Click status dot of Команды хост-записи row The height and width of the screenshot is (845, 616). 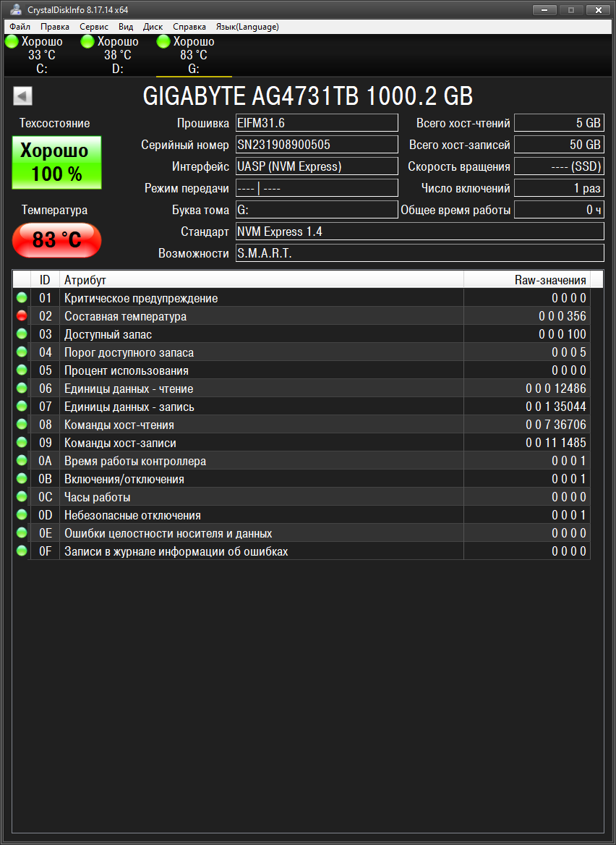[x=22, y=443]
